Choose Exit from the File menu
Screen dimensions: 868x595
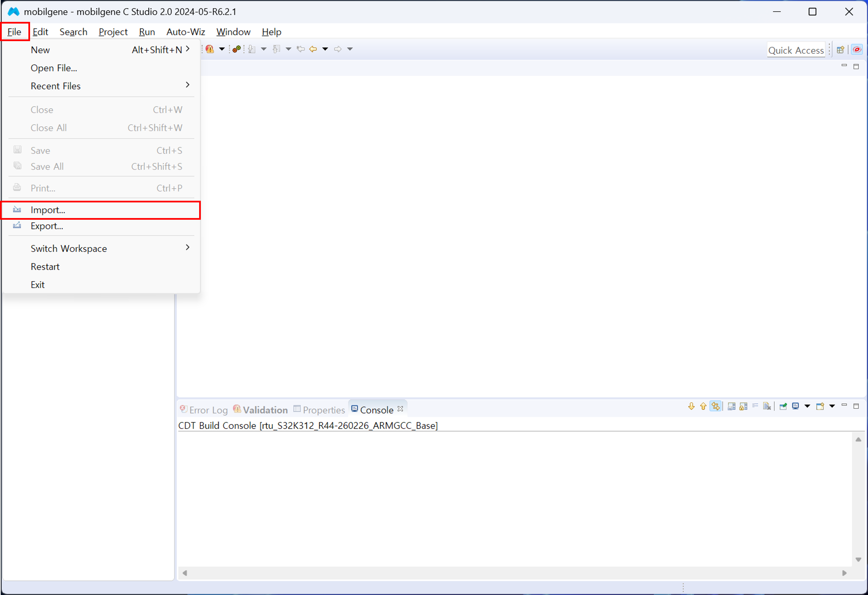(x=101, y=284)
